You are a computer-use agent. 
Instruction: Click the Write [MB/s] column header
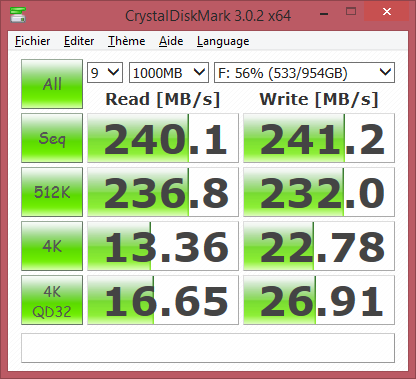pos(319,99)
